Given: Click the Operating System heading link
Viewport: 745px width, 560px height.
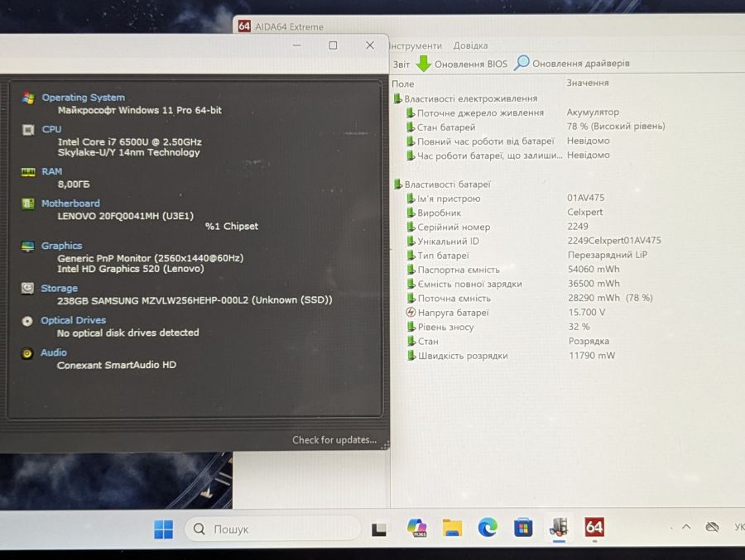Looking at the screenshot, I should (83, 98).
